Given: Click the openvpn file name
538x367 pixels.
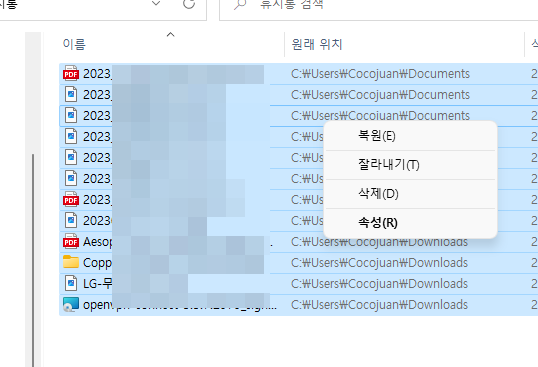Looking at the screenshot, I should pyautogui.click(x=180, y=305).
